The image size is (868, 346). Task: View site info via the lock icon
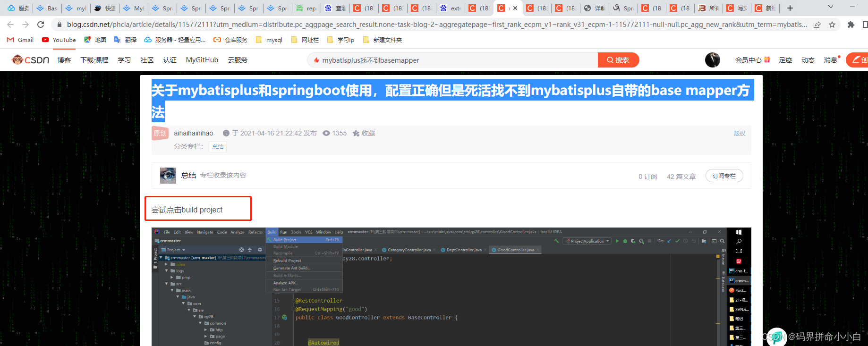[x=59, y=25]
